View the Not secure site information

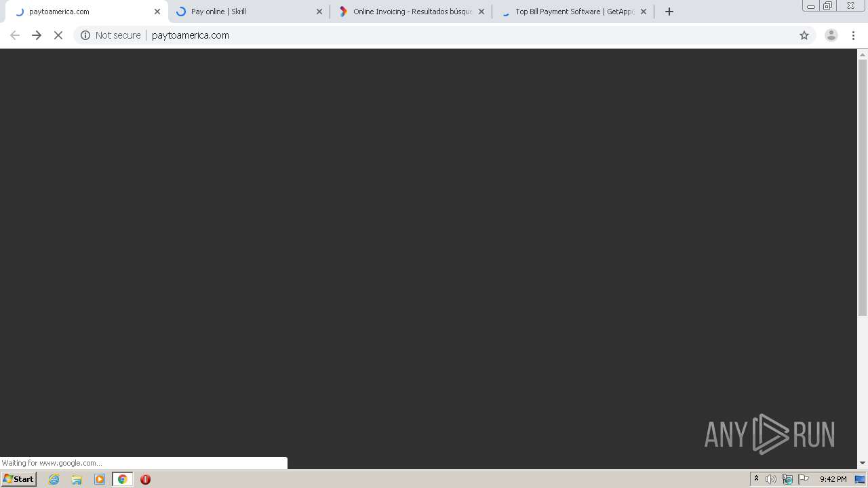pos(111,35)
